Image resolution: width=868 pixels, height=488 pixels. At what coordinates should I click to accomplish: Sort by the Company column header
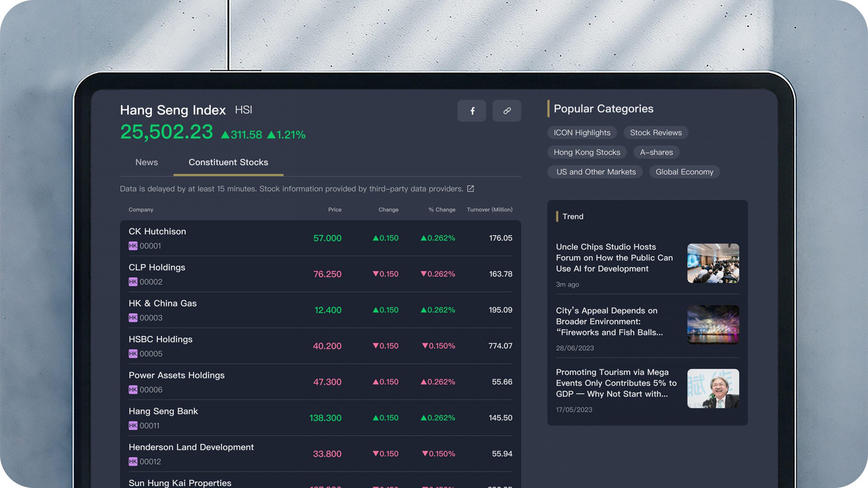coord(141,210)
